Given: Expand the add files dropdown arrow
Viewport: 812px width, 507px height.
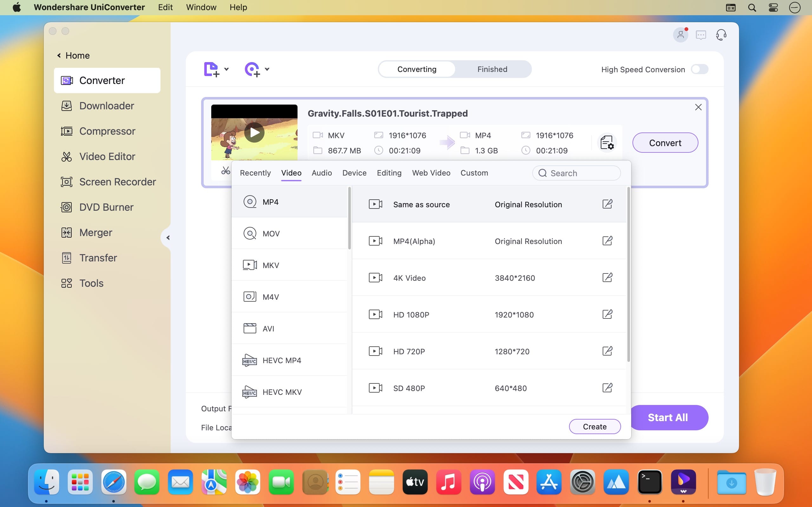Looking at the screenshot, I should tap(227, 69).
